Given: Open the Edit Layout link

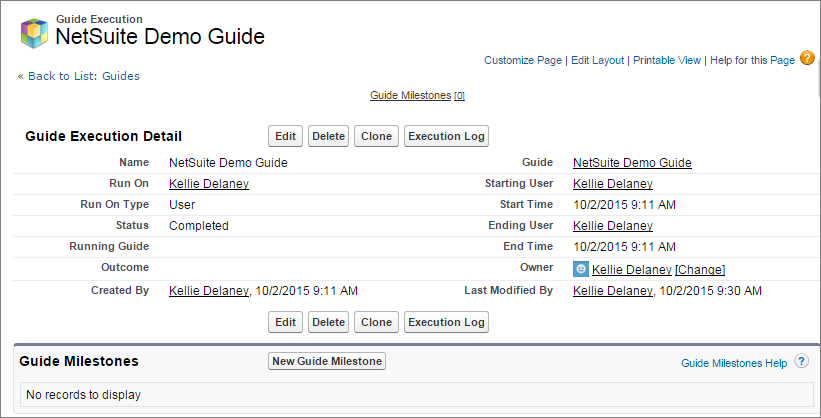Looking at the screenshot, I should click(x=597, y=60).
